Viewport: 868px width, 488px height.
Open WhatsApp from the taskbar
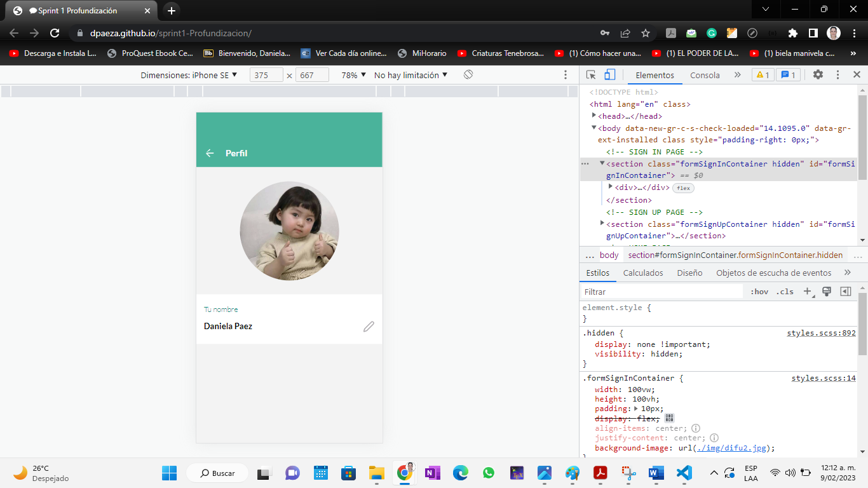[x=488, y=473]
